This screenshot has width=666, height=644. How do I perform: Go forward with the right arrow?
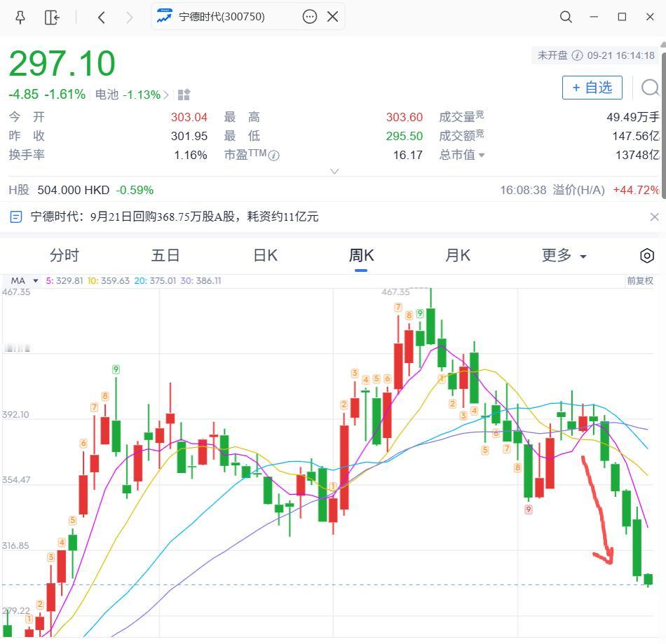130,18
